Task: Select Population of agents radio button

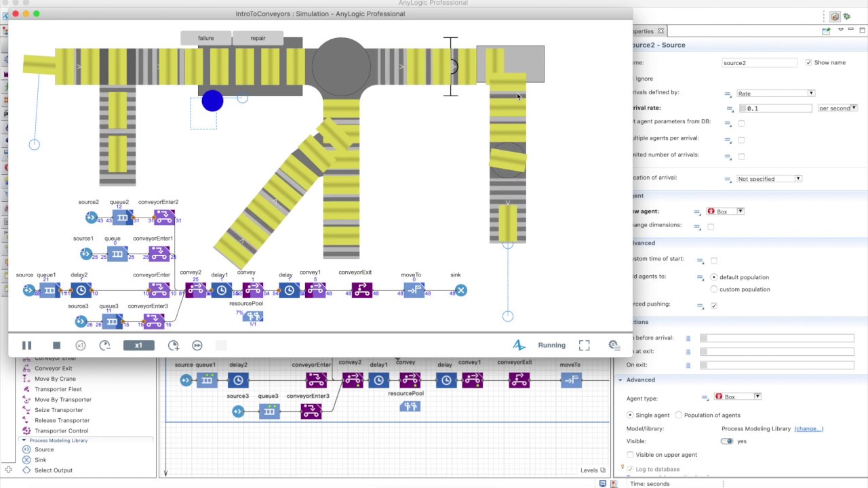Action: point(679,415)
